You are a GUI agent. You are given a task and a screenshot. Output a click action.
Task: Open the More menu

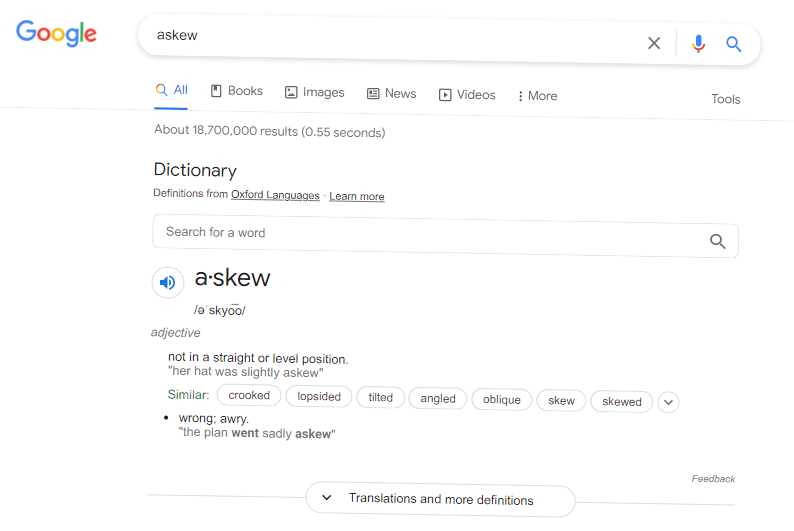pyautogui.click(x=537, y=96)
